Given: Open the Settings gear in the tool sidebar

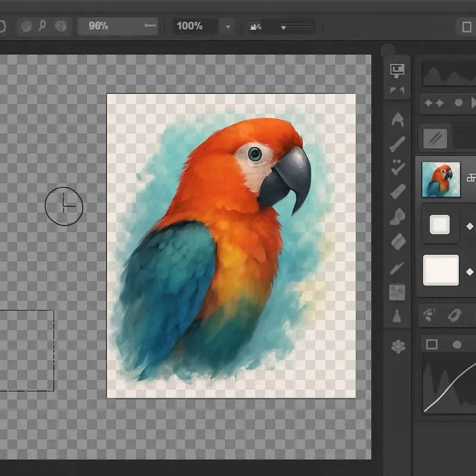Looking at the screenshot, I should click(x=397, y=345).
